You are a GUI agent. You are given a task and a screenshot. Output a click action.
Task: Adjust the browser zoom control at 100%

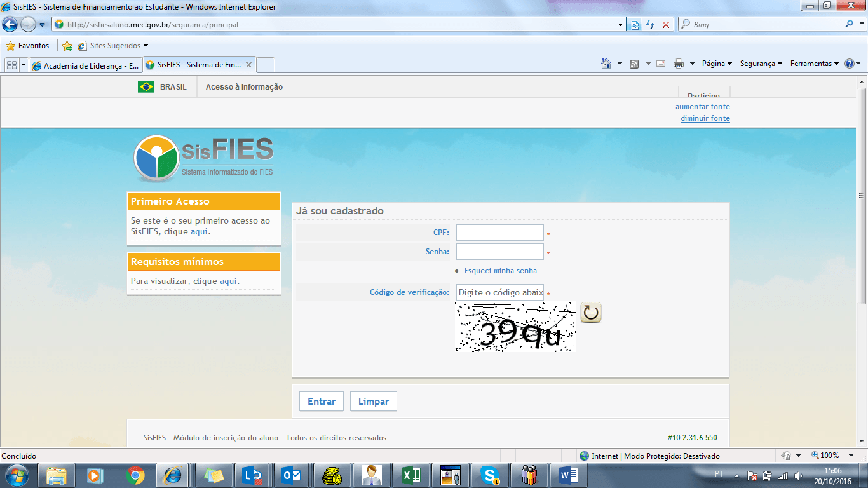827,456
